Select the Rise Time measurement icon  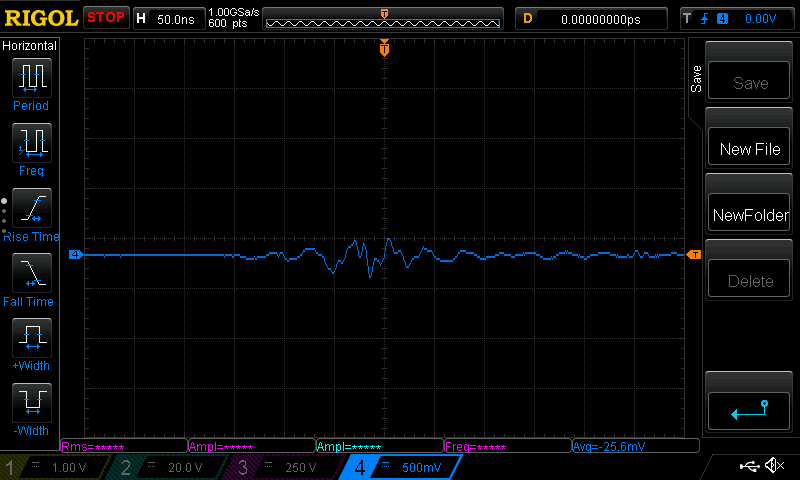pyautogui.click(x=32, y=208)
